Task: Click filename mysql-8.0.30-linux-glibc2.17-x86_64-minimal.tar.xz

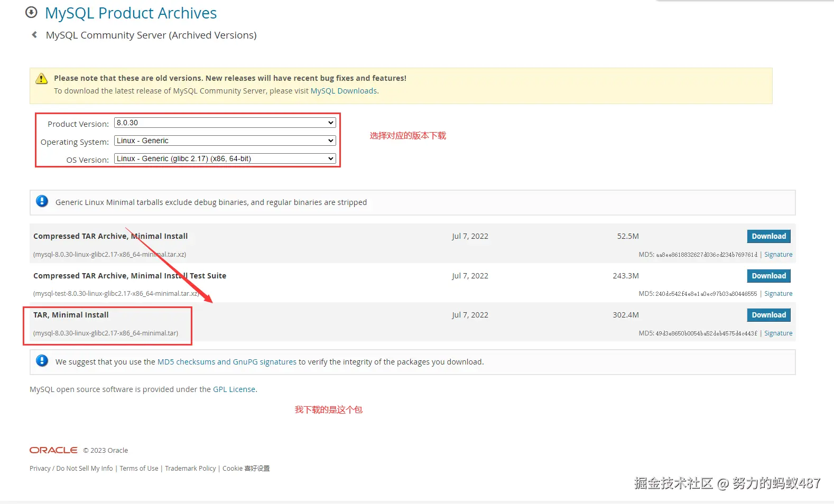Action: pyautogui.click(x=109, y=255)
